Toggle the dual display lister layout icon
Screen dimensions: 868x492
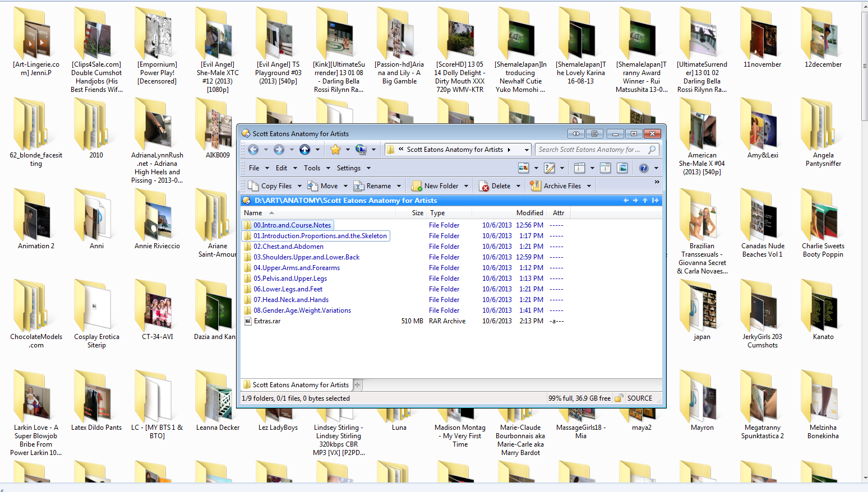pos(605,168)
